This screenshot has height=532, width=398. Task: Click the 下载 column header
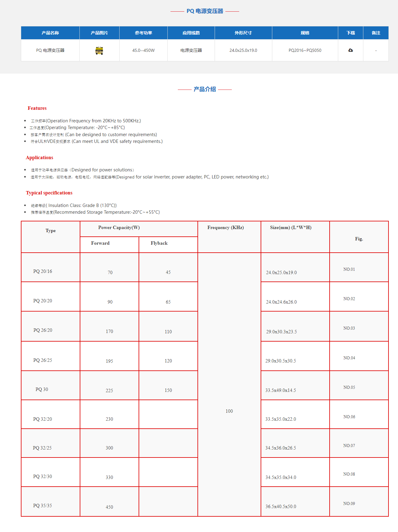tap(350, 33)
